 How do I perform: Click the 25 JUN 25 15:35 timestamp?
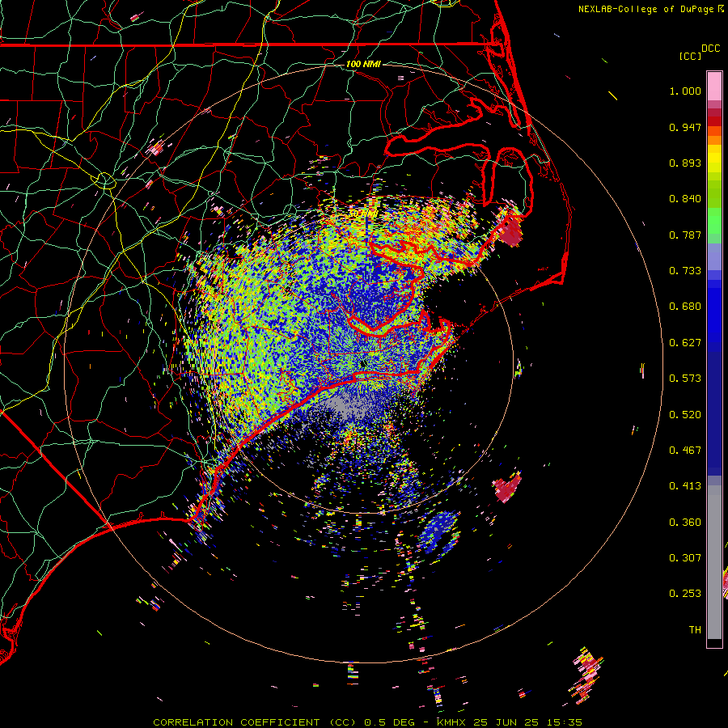[527, 722]
